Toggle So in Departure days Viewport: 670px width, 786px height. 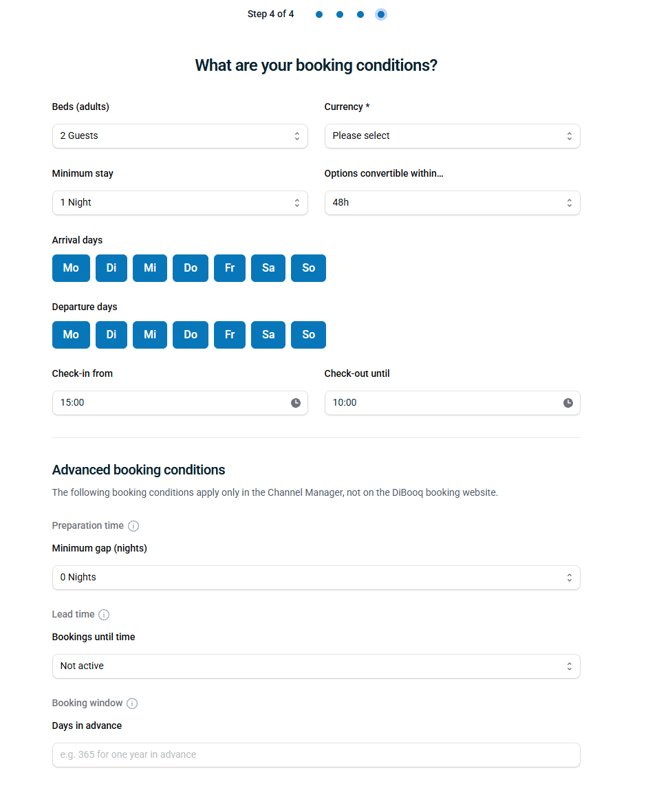[308, 335]
